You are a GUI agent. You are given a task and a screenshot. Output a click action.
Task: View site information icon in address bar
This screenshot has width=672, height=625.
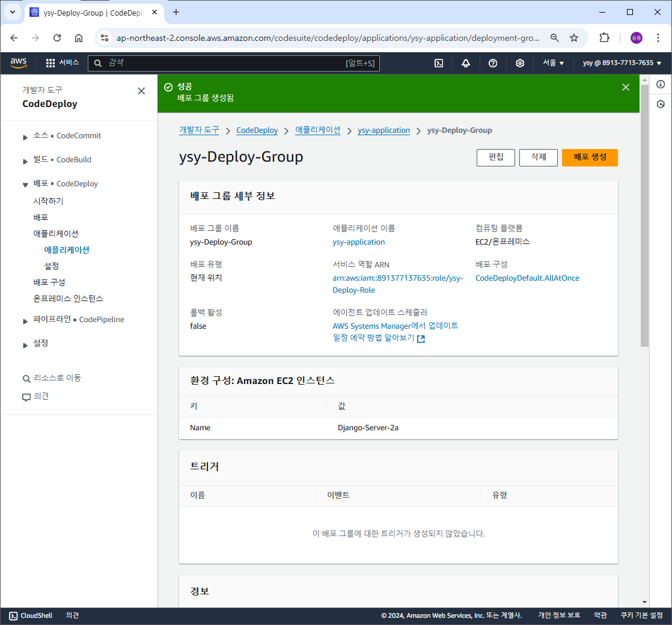105,38
